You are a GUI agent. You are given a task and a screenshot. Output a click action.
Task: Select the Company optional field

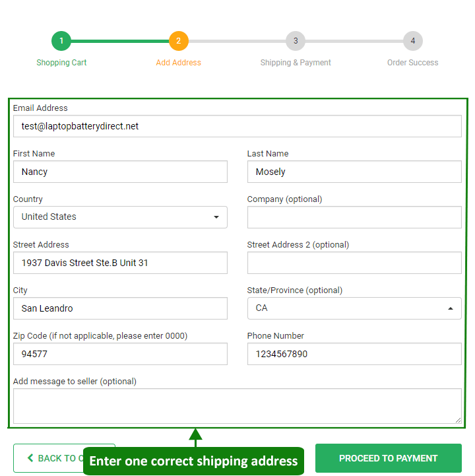point(354,217)
